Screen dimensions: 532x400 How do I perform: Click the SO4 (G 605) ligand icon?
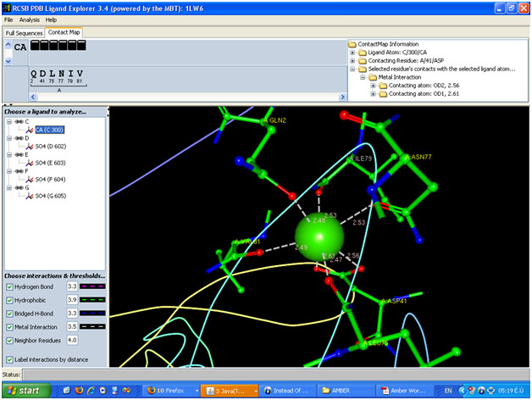tap(29, 197)
